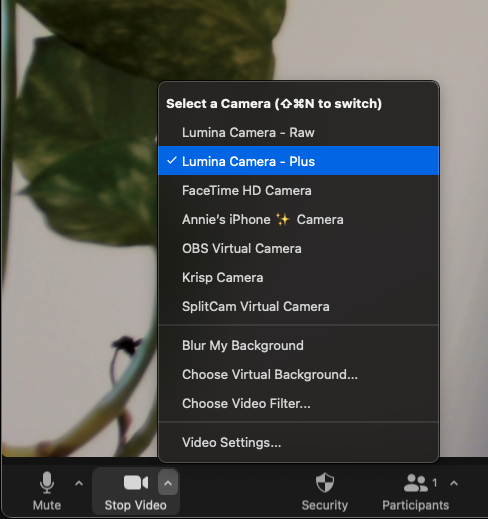Choose FaceTime HD Camera
The width and height of the screenshot is (488, 519).
pyautogui.click(x=299, y=190)
